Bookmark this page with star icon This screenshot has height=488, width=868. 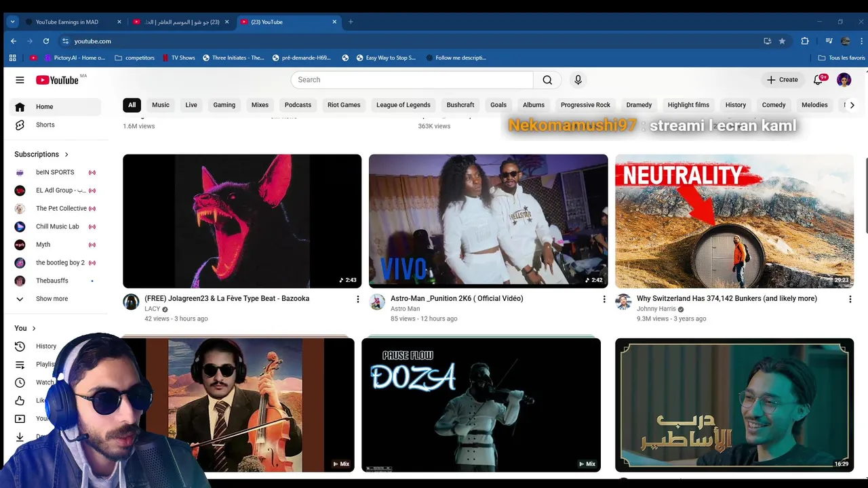coord(782,41)
